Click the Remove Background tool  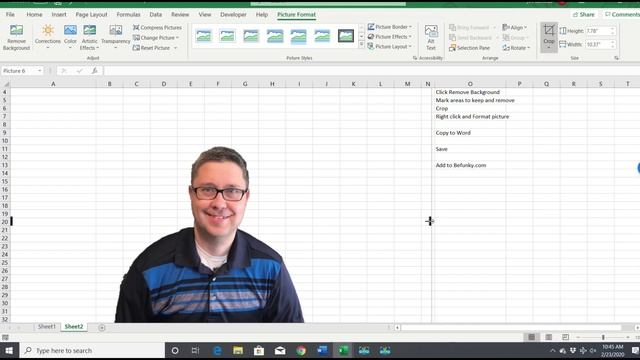(16, 38)
